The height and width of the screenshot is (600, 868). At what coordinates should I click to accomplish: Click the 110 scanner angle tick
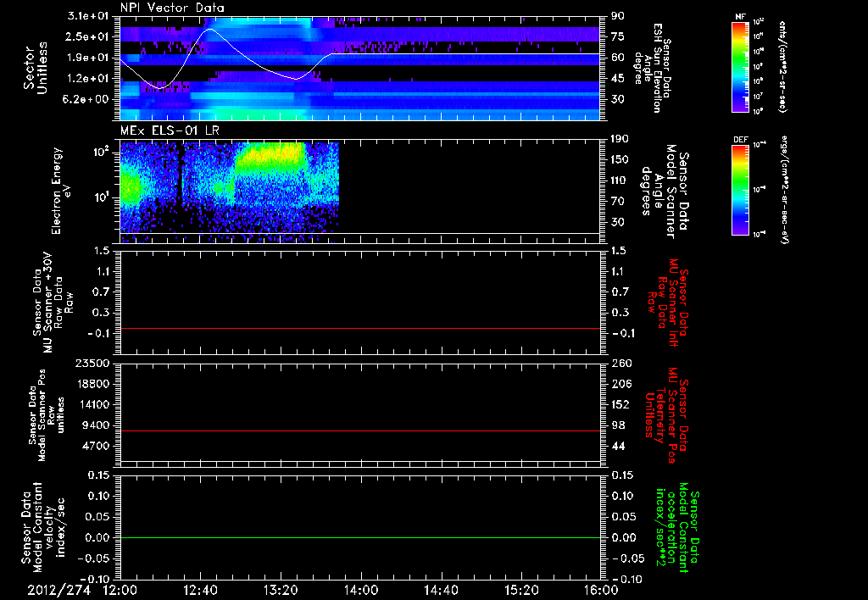point(620,181)
